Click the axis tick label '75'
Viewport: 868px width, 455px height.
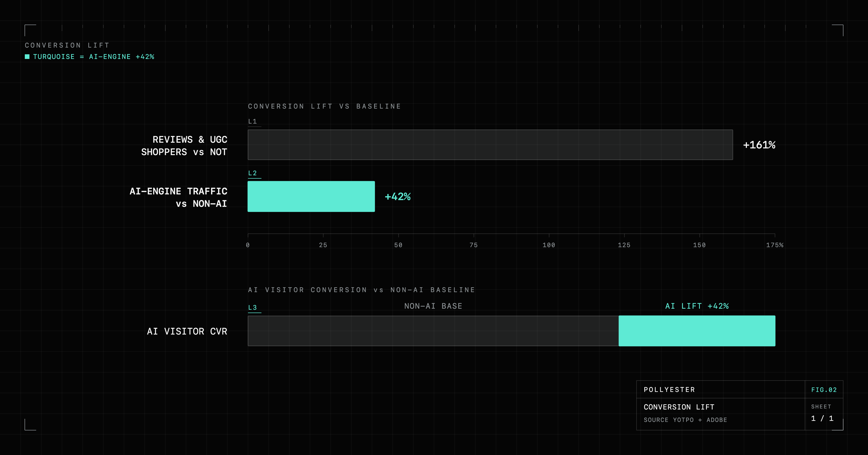474,245
